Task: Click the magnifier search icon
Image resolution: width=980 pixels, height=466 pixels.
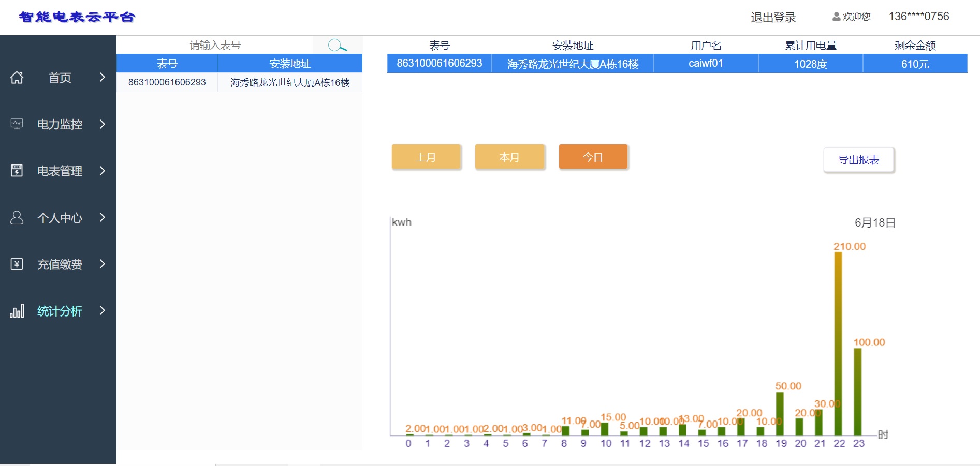Action: point(338,45)
